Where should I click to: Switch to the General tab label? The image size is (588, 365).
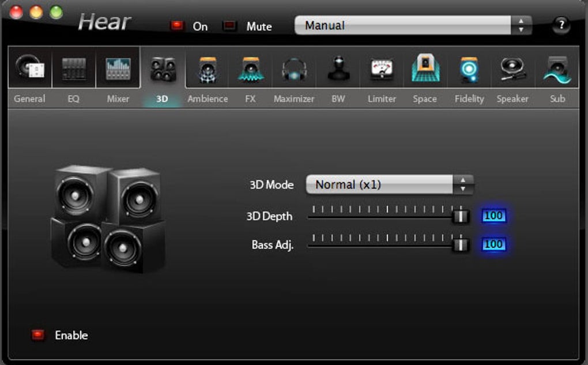(29, 99)
